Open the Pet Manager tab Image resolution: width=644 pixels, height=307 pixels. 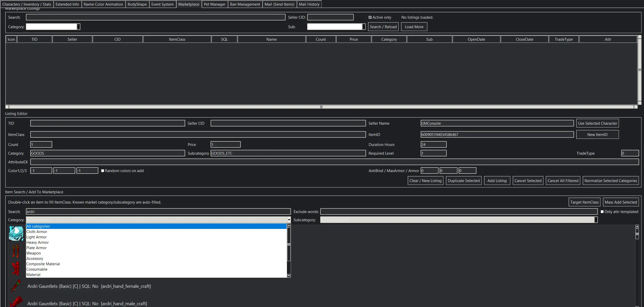click(x=215, y=4)
